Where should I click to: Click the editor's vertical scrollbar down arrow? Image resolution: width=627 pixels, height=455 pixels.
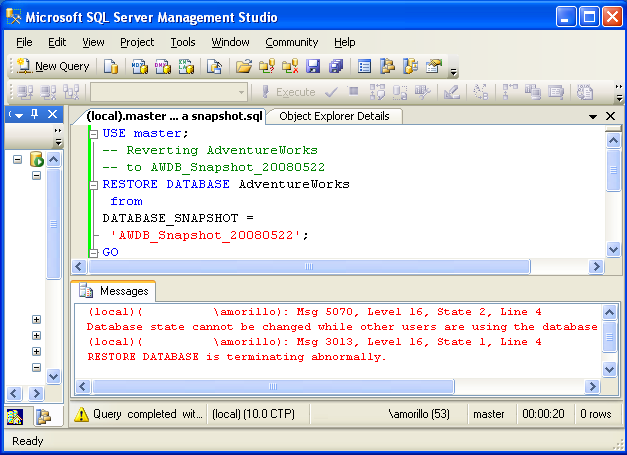[x=613, y=250]
